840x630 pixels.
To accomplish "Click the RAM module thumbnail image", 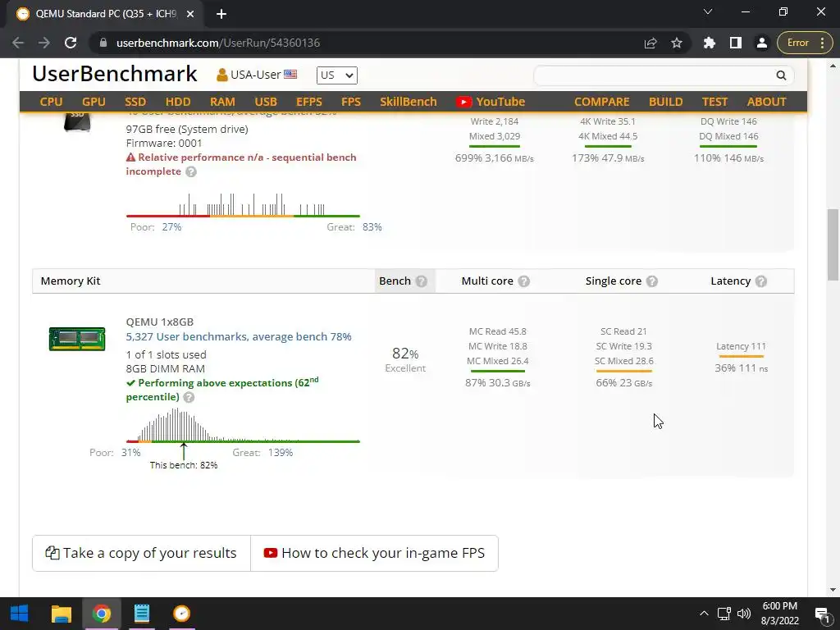I will tap(77, 339).
